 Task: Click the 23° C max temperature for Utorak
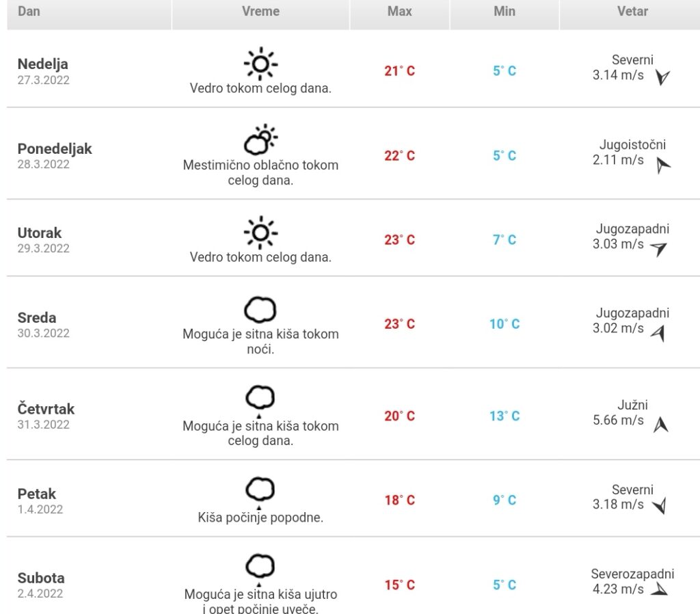[399, 240]
